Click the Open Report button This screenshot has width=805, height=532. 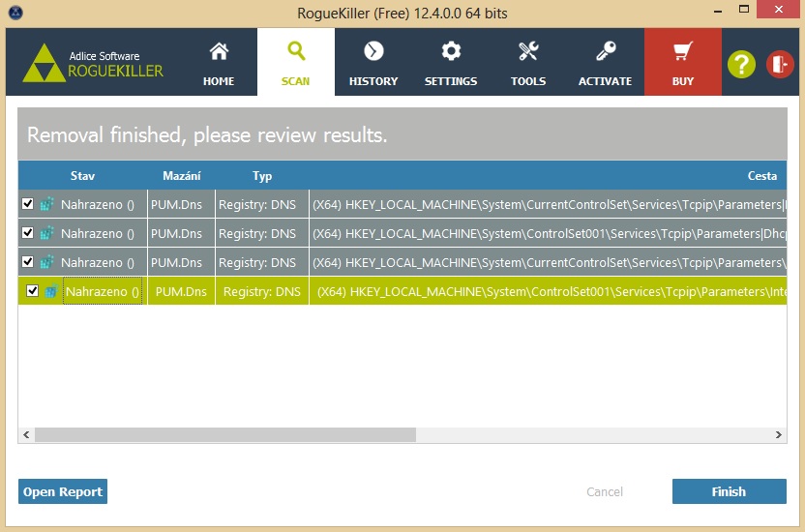63,491
